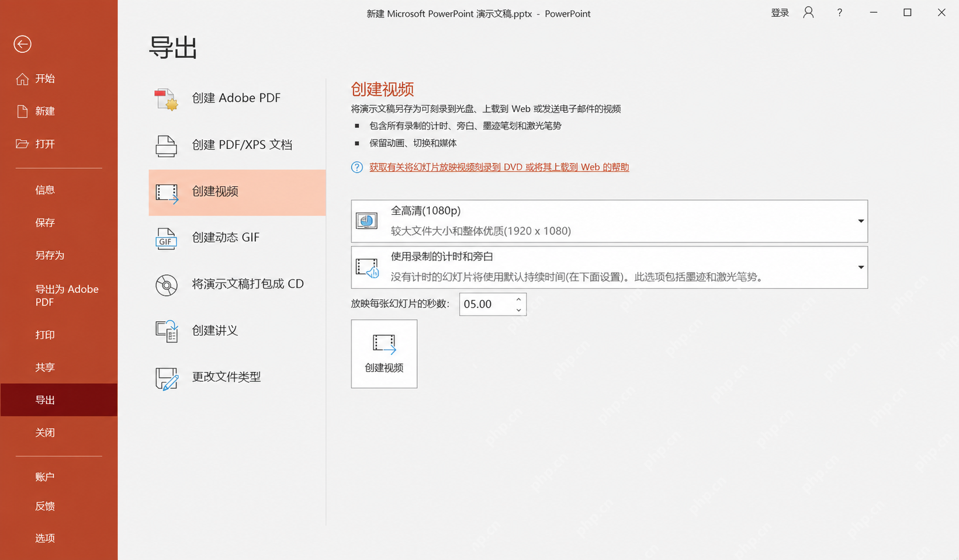
Task: Click the 放映每张幻灯片的秒数 label
Action: (400, 304)
